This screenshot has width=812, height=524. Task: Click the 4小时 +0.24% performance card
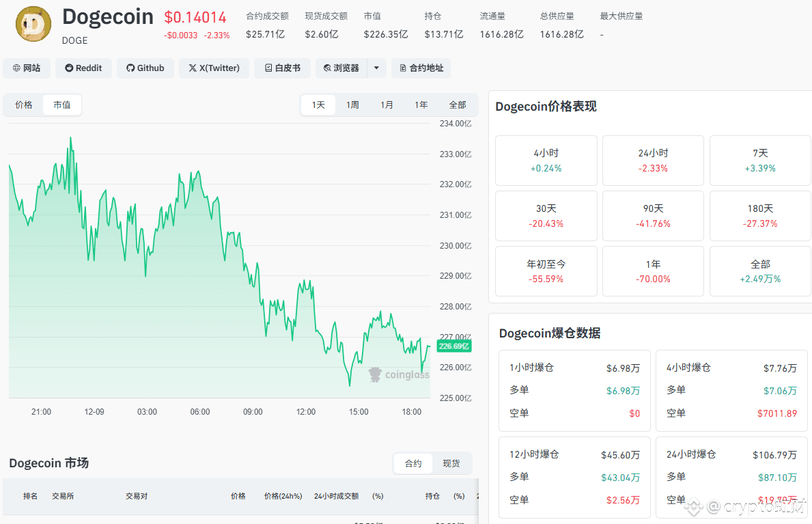[546, 161]
